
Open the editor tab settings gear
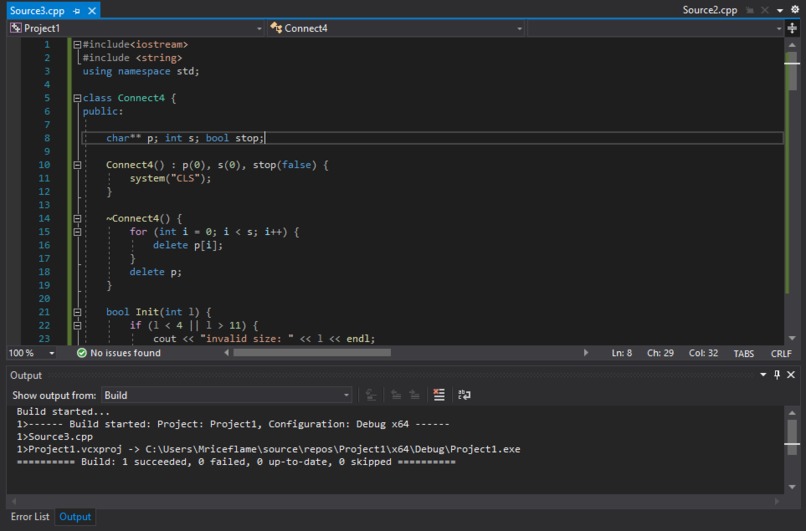click(x=793, y=10)
